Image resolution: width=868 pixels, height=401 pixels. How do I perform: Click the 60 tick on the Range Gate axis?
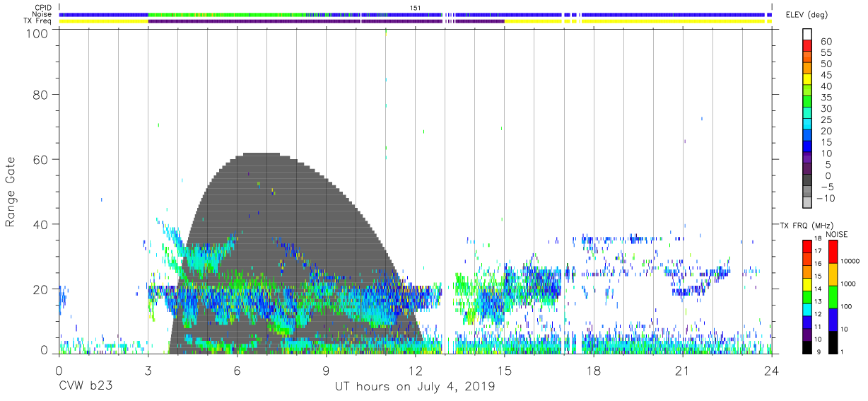40,159
